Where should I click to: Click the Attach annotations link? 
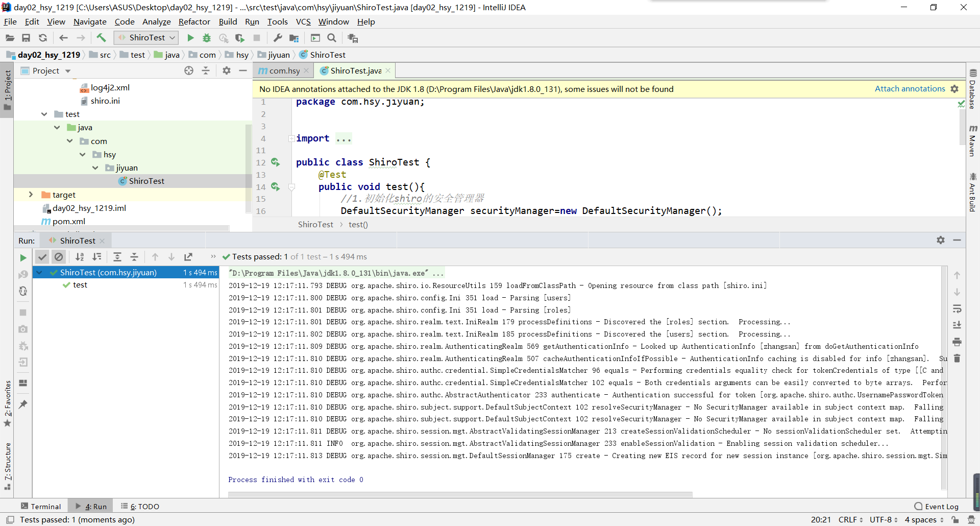tap(910, 89)
